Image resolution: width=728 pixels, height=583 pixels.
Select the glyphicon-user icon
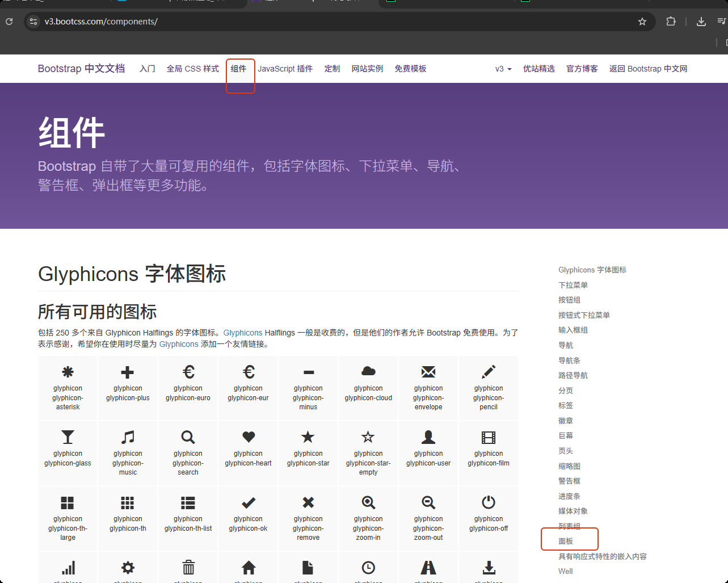click(428, 437)
